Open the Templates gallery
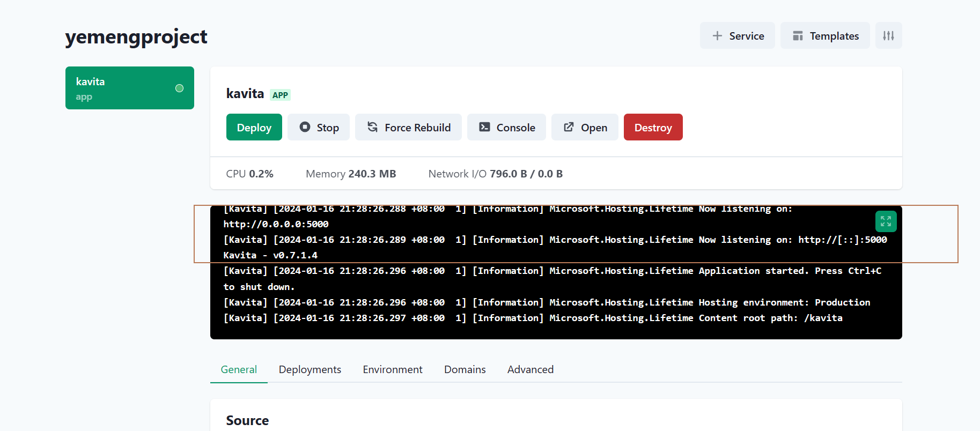The width and height of the screenshot is (980, 431). click(x=825, y=36)
